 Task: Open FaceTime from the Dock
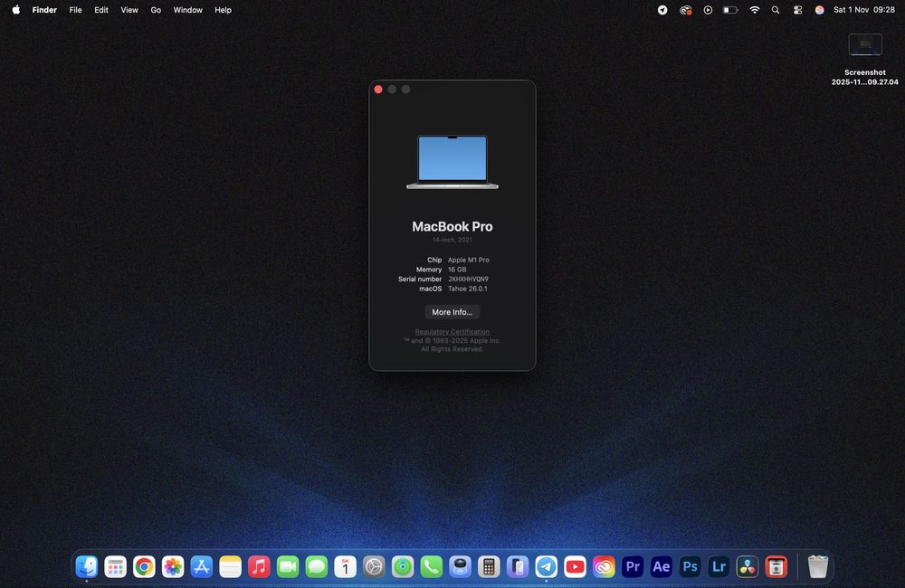288,566
